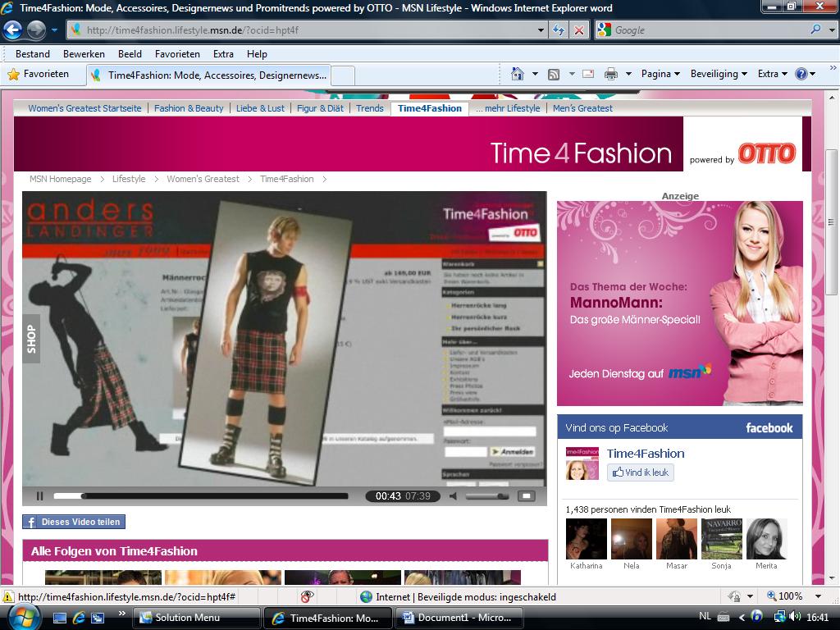Click the search magnifier icon
The height and width of the screenshot is (630, 840).
point(816,30)
